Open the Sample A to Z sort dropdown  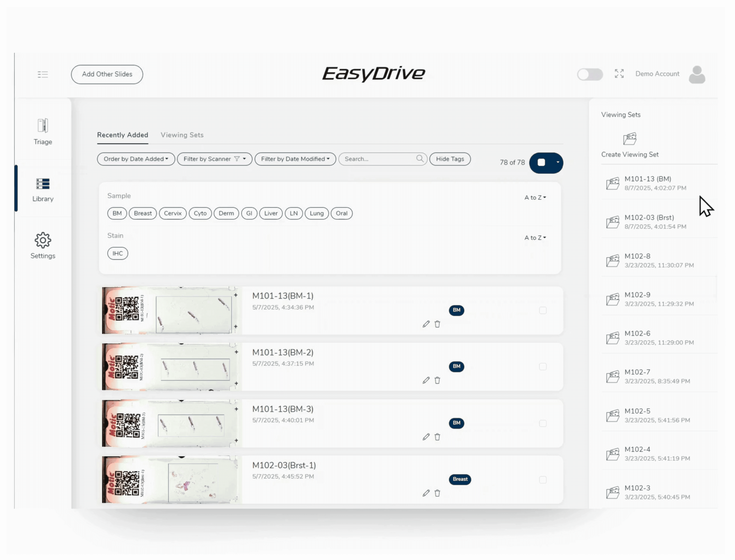(x=535, y=198)
